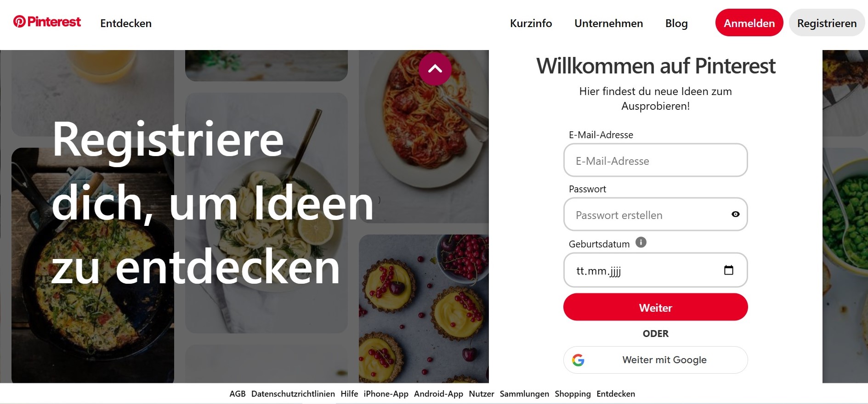The image size is (868, 404).
Task: Click the red Weiter button
Action: tap(655, 307)
